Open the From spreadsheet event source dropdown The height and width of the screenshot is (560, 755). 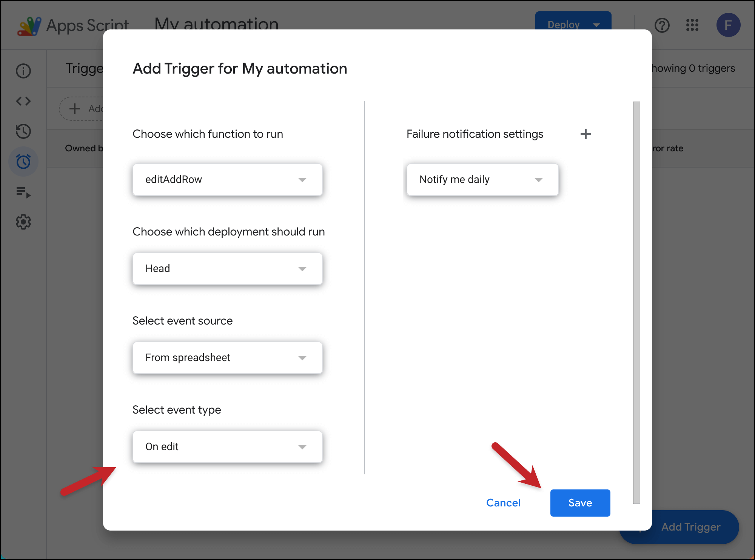point(227,358)
